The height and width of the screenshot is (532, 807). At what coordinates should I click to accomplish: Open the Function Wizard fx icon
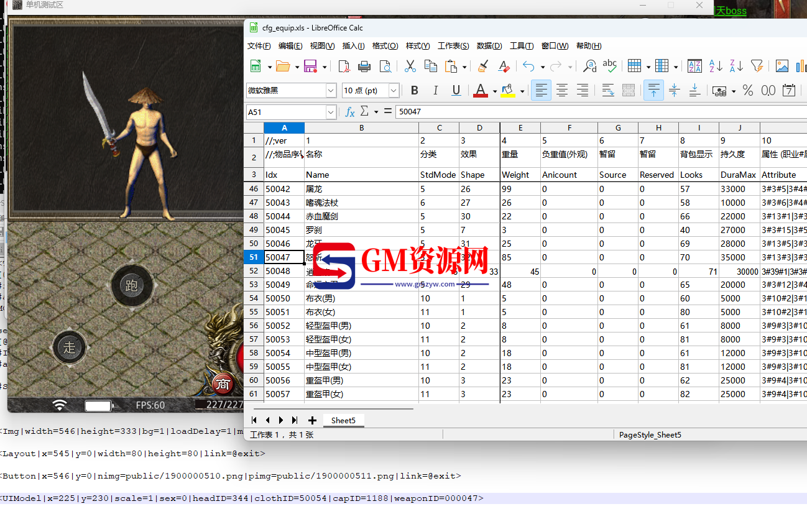pyautogui.click(x=350, y=112)
